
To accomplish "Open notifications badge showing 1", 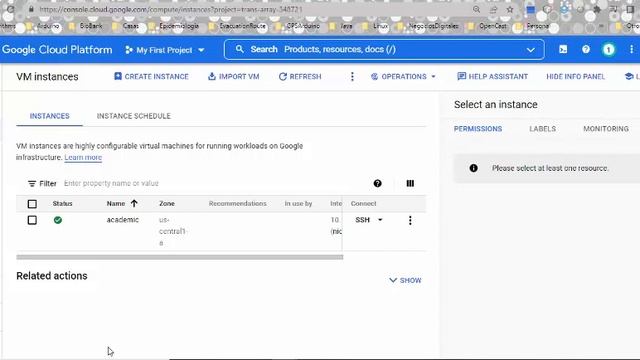I will point(608,50).
